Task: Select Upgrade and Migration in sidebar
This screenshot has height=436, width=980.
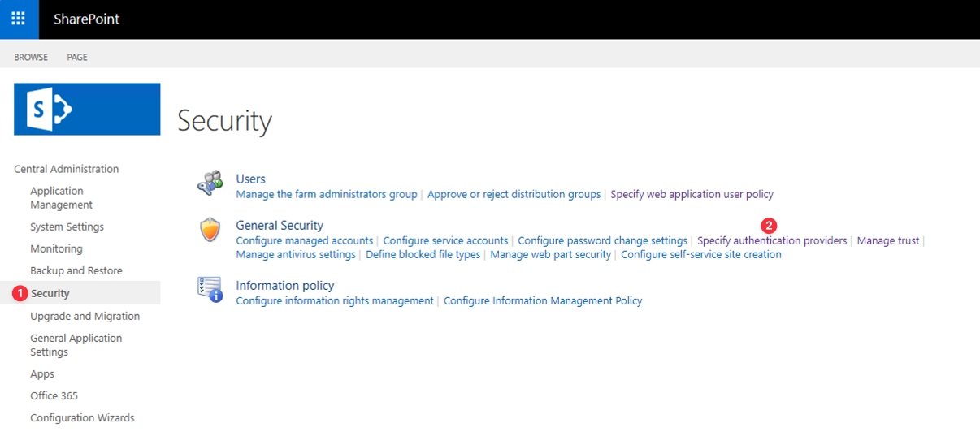Action: [x=85, y=316]
